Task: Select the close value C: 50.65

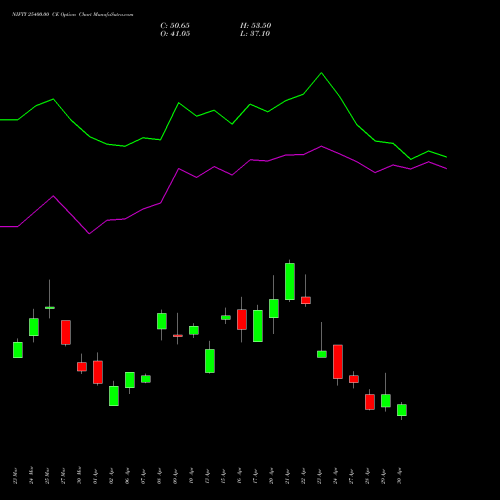Action: [175, 26]
